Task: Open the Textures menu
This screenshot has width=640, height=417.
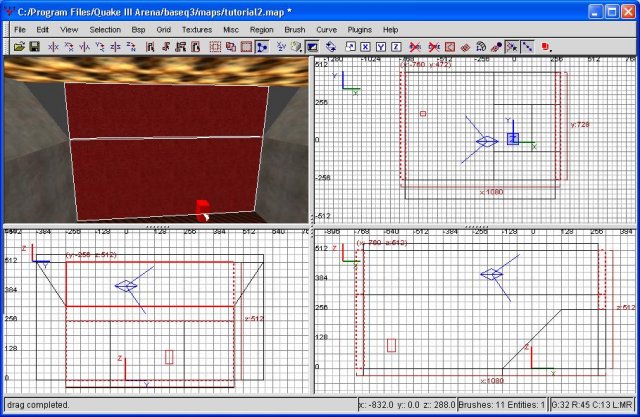Action: click(x=197, y=29)
